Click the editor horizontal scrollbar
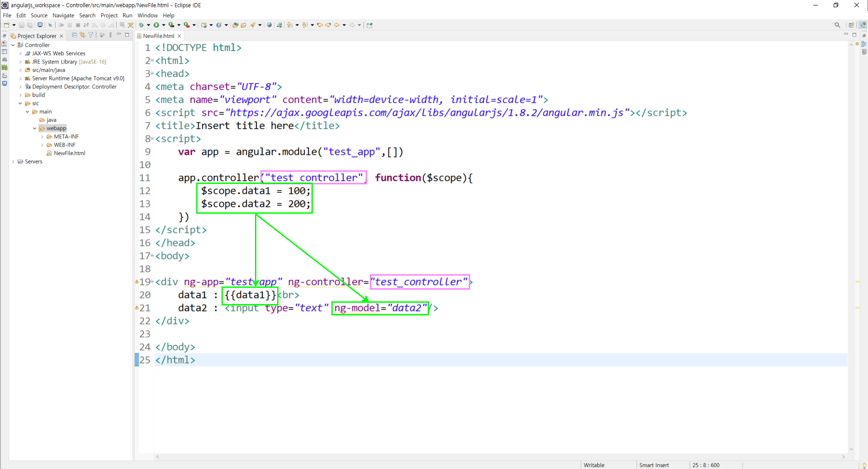Viewport: 868px width, 469px height. point(500,457)
